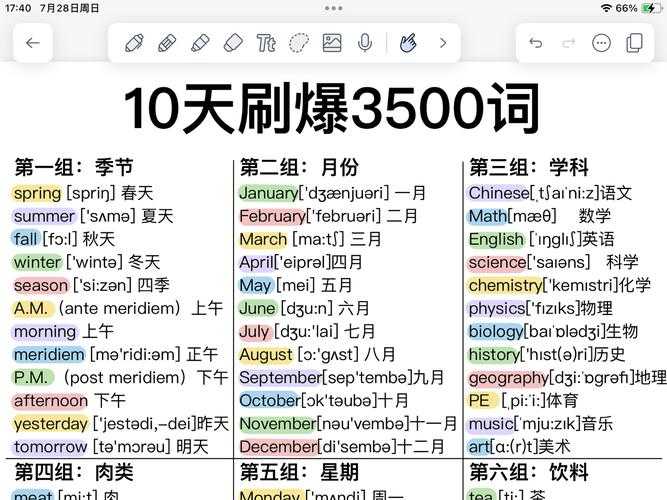
Task: Insert an image with the picture icon
Action: [332, 43]
